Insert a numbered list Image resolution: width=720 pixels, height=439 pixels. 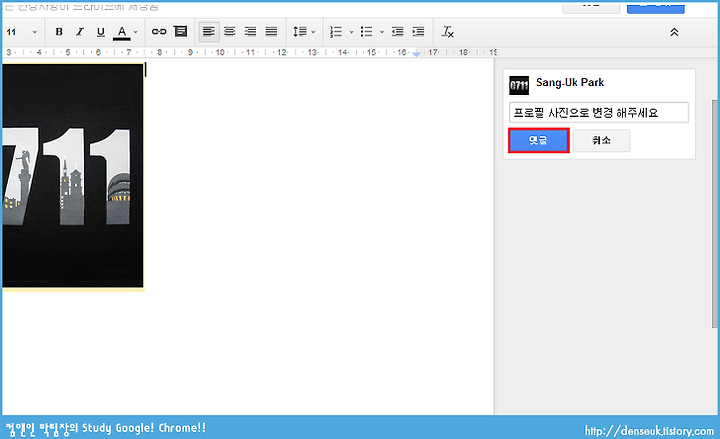pos(336,32)
